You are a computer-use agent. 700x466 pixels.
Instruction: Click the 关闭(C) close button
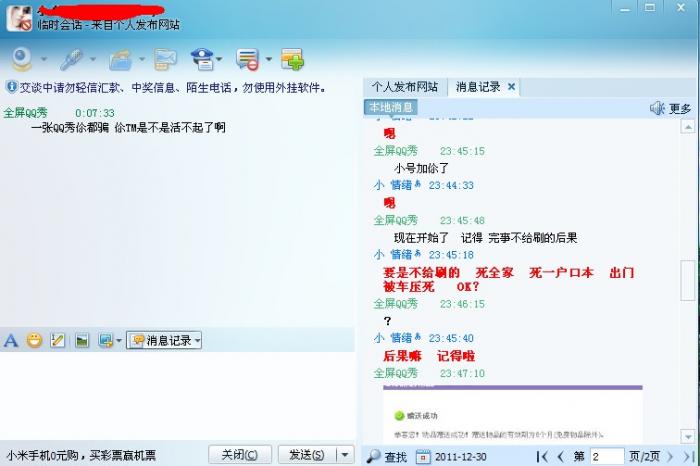pyautogui.click(x=240, y=455)
